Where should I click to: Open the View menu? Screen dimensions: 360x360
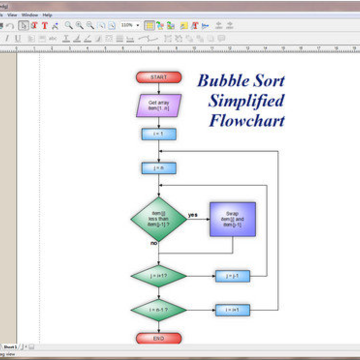click(x=12, y=15)
